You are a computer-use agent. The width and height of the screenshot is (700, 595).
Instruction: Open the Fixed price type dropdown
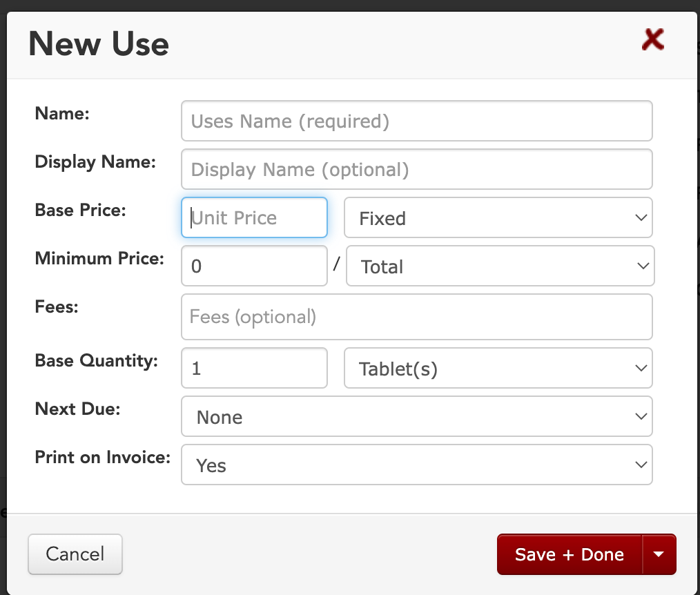click(x=498, y=217)
